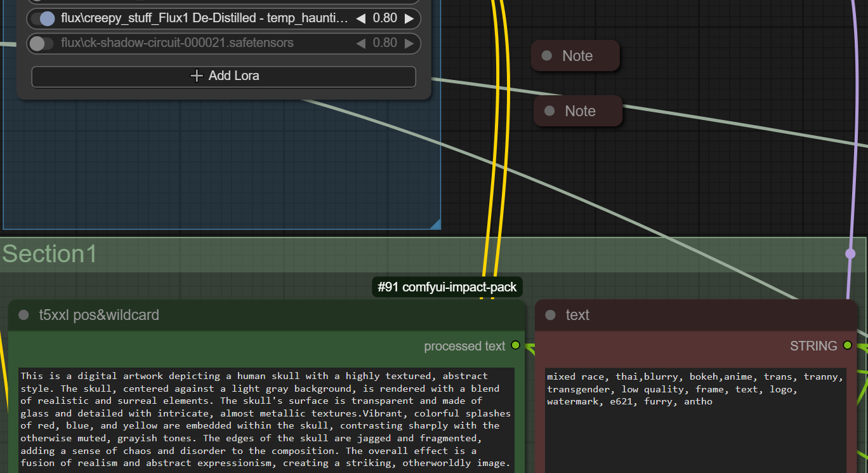Increase ck-shadow-circuit lora strength with right arrow
This screenshot has height=473, width=868.
click(409, 43)
